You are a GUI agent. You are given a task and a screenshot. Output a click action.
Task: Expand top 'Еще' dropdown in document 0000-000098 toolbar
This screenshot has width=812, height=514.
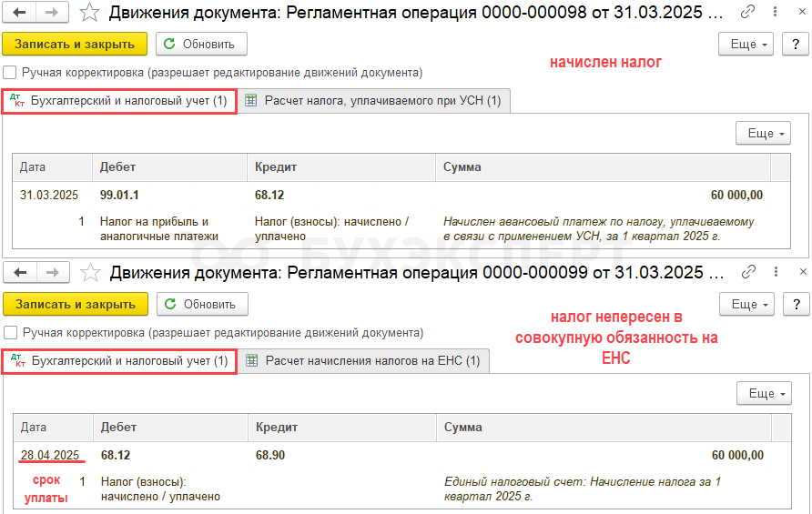pyautogui.click(x=746, y=44)
